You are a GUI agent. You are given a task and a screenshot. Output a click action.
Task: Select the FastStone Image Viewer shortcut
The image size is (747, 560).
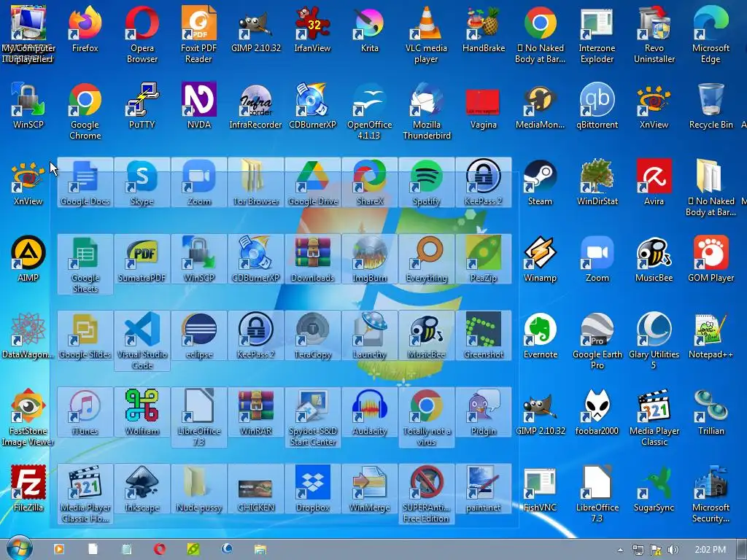pos(28,418)
